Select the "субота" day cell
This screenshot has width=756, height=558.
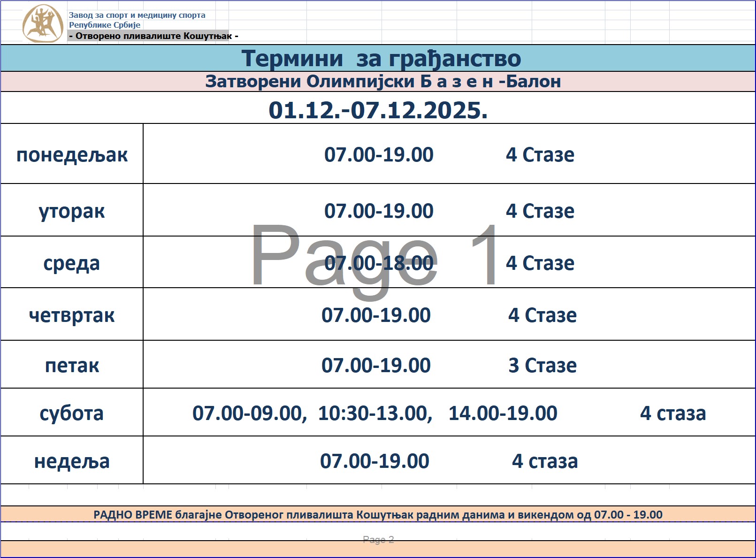click(x=72, y=413)
